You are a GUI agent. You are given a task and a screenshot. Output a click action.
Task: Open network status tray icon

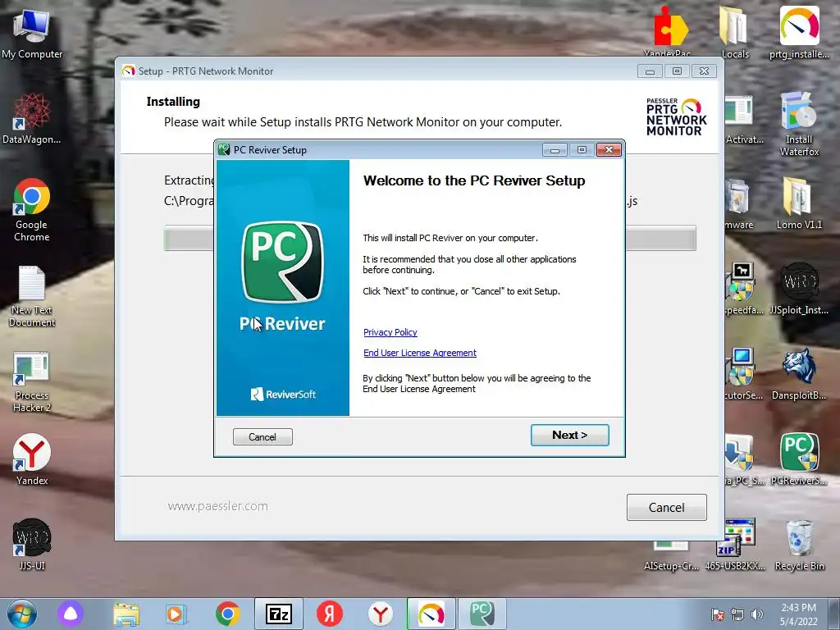[x=737, y=614]
